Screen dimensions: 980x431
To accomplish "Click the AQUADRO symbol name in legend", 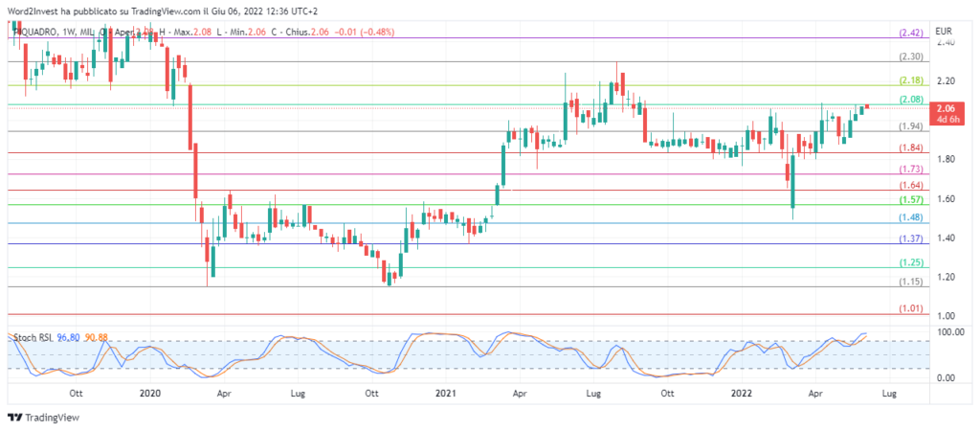I will [33, 32].
